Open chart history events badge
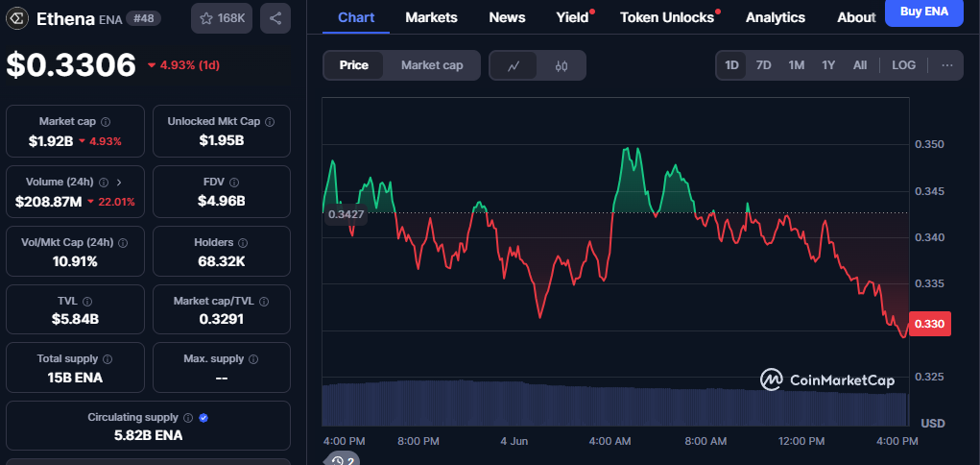Screen dimensions: 980x465 [x=342, y=460]
